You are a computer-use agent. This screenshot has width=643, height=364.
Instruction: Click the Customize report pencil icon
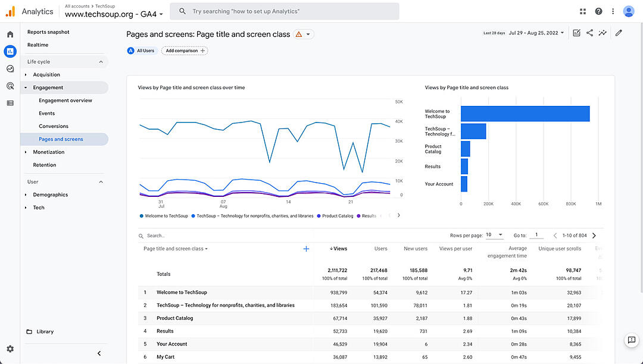tap(618, 33)
